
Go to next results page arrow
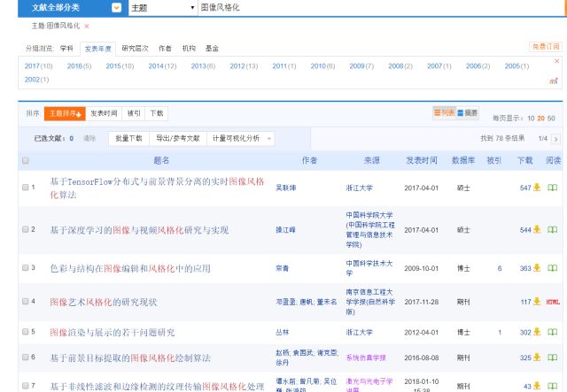tap(555, 139)
